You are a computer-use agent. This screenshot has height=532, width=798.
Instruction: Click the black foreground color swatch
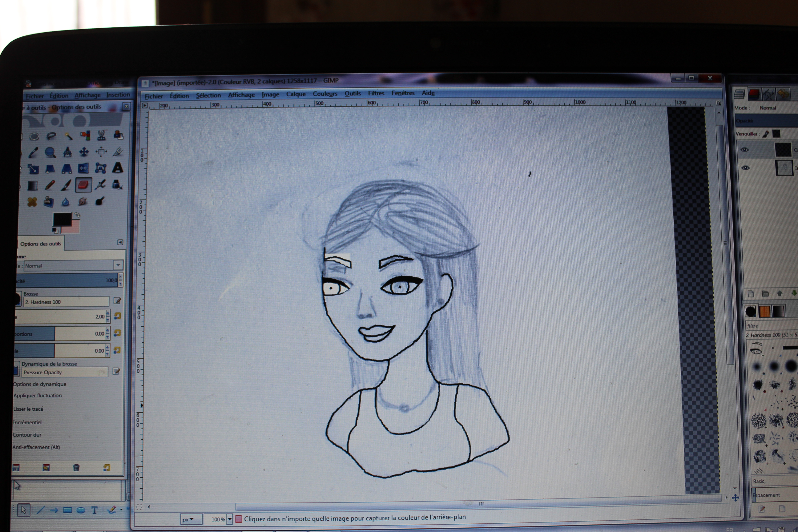click(x=62, y=220)
